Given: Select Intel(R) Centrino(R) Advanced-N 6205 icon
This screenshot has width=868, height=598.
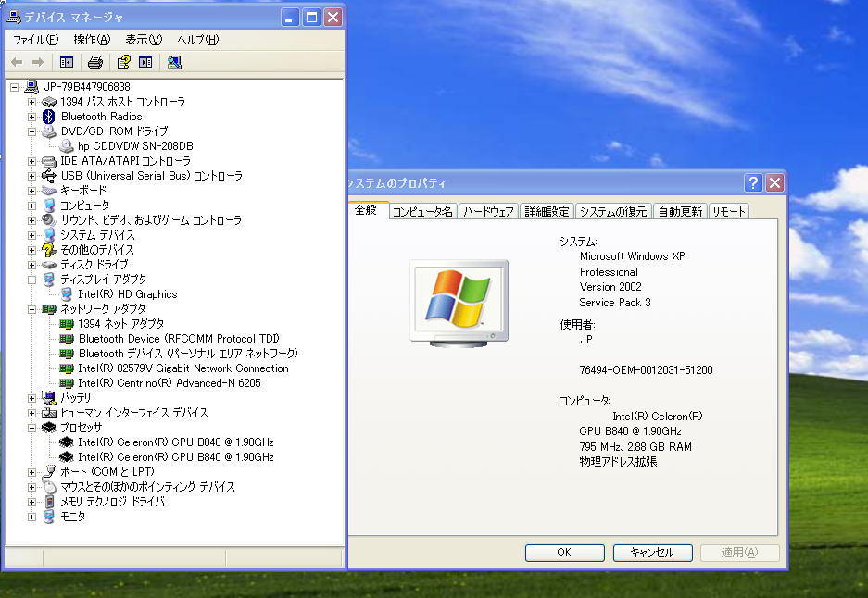Looking at the screenshot, I should click(x=67, y=383).
